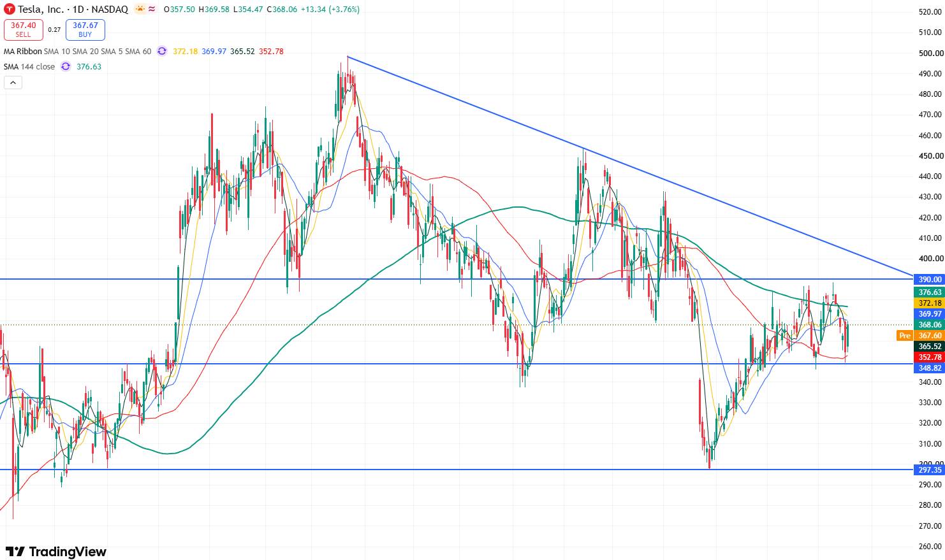Screen dimensions: 945x560
Task: Collapse the indicator legend with the chevron
Action: 13,82
